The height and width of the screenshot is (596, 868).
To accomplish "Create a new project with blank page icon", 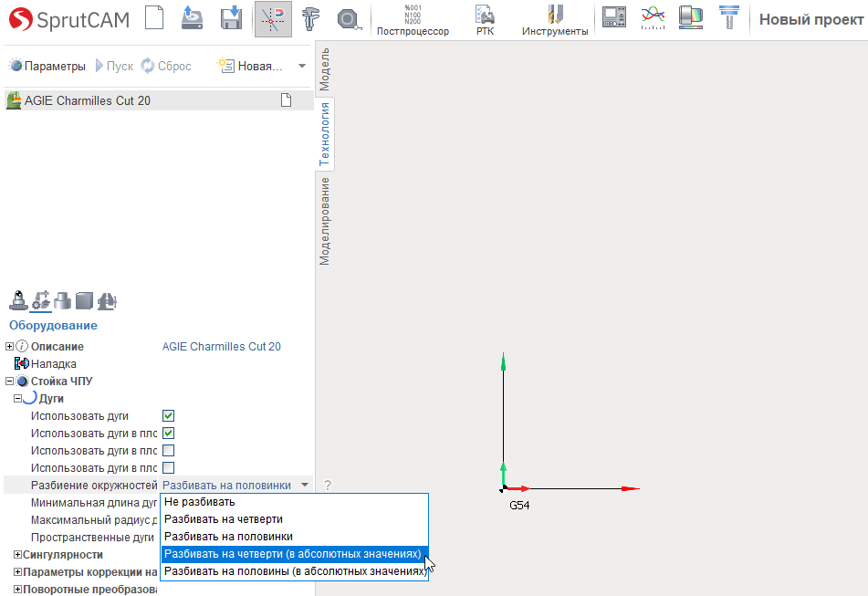I will [154, 17].
